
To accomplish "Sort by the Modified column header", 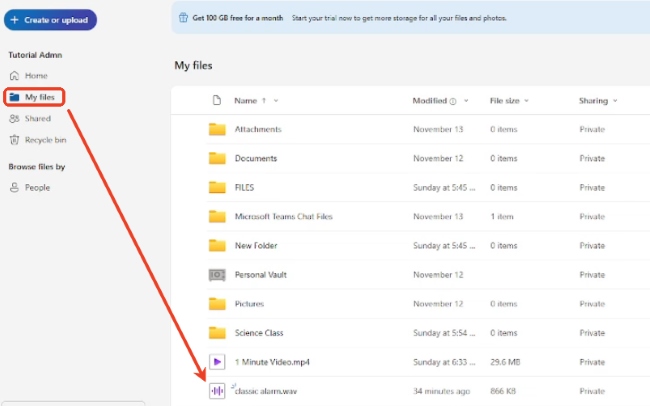I will click(429, 101).
